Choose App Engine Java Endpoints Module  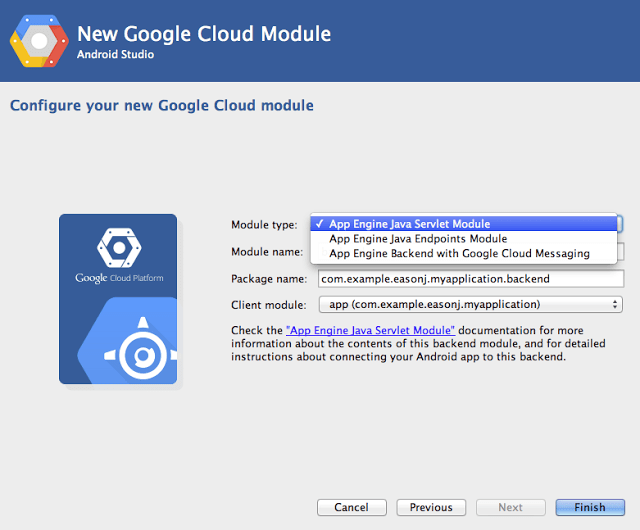click(x=464, y=238)
